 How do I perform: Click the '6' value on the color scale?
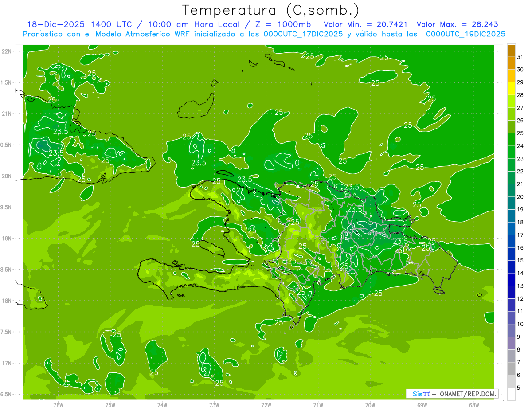click(519, 375)
